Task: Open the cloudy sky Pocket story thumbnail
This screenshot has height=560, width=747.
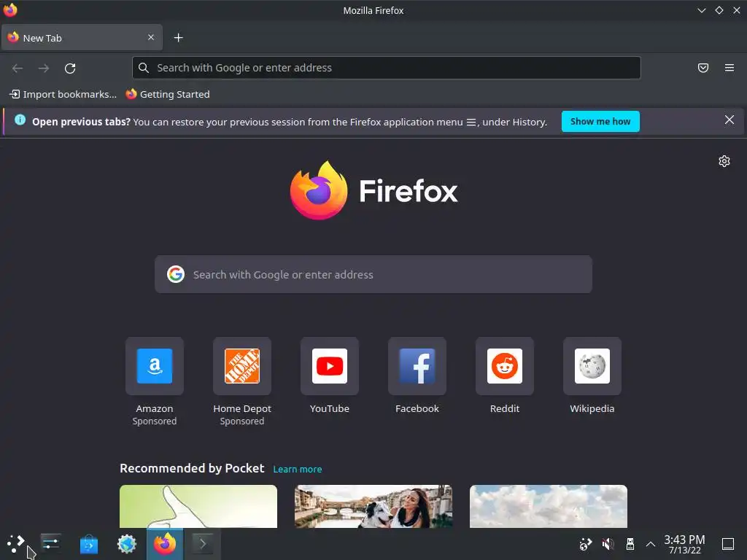Action: tap(549, 506)
